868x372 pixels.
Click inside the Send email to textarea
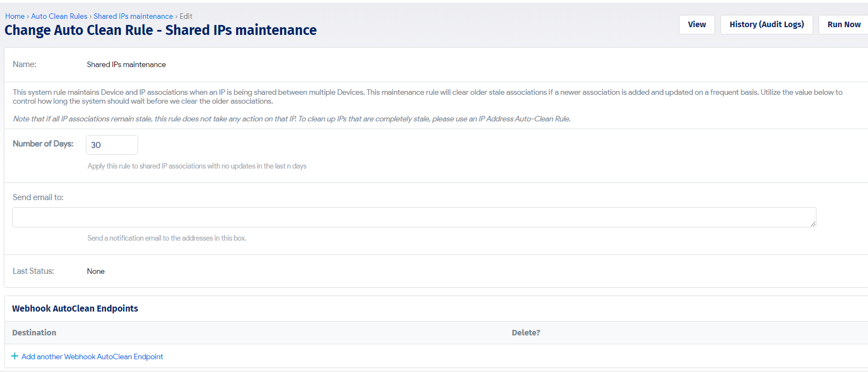pyautogui.click(x=414, y=217)
